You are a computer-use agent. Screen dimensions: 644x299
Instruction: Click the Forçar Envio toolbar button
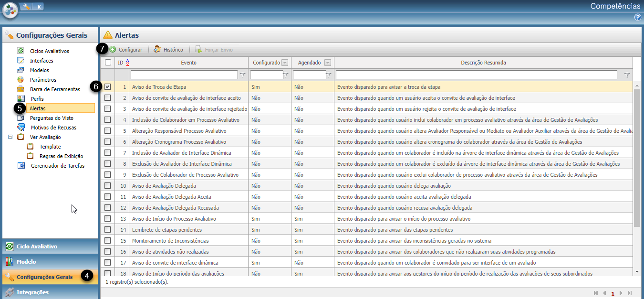[214, 50]
